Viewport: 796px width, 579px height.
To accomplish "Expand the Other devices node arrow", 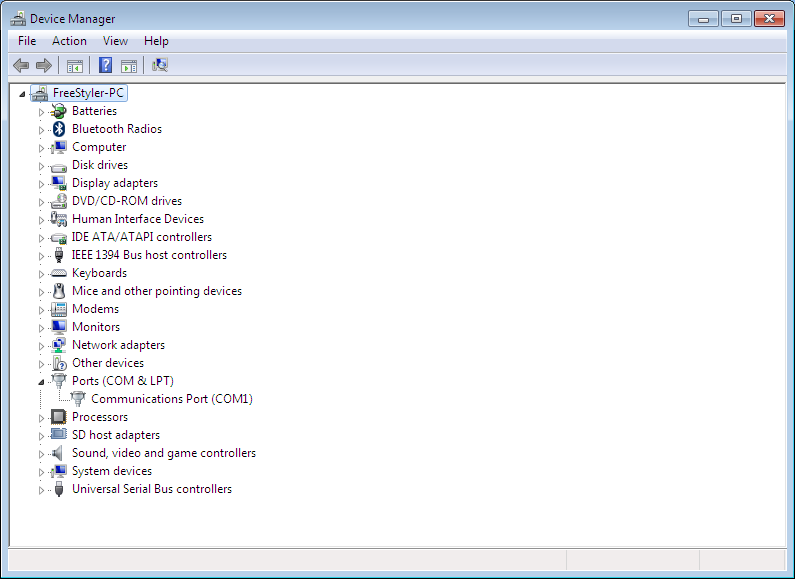I will coord(41,364).
